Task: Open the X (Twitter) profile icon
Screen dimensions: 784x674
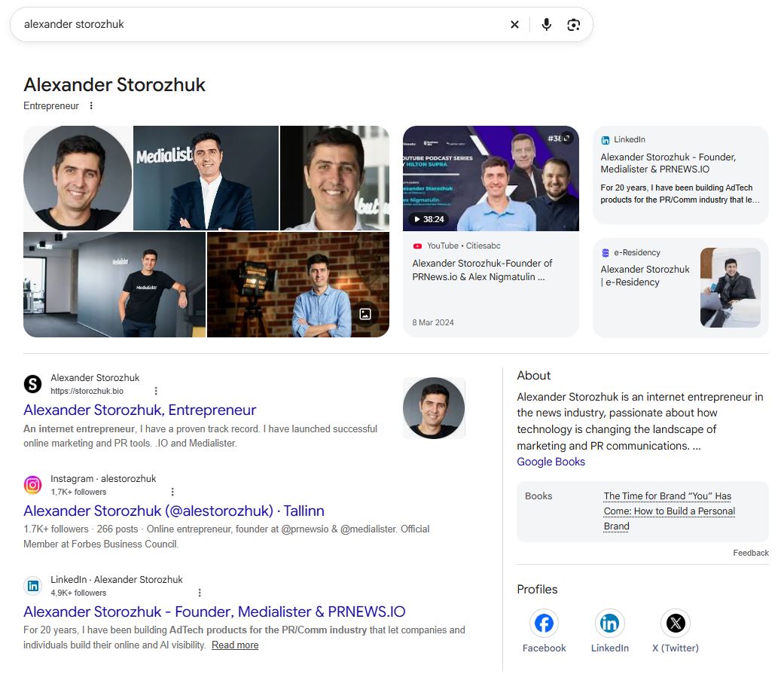Action: pyautogui.click(x=676, y=623)
